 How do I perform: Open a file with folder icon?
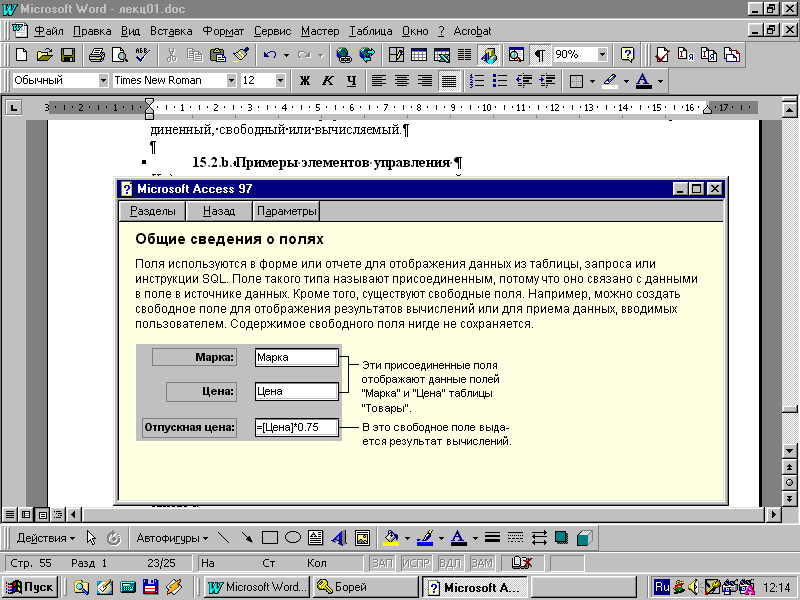point(44,55)
